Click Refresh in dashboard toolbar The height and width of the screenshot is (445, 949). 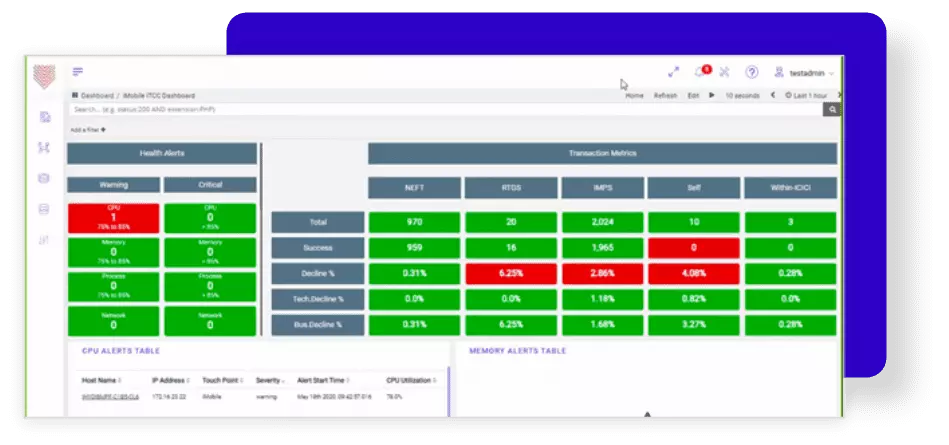tap(665, 96)
